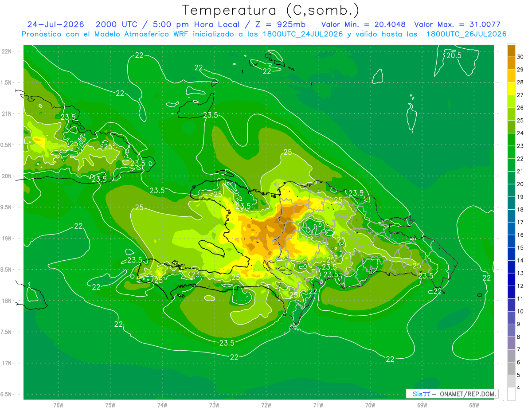Click 'Valor Max. = 31.0077' text
The image size is (532, 411).
(457, 24)
